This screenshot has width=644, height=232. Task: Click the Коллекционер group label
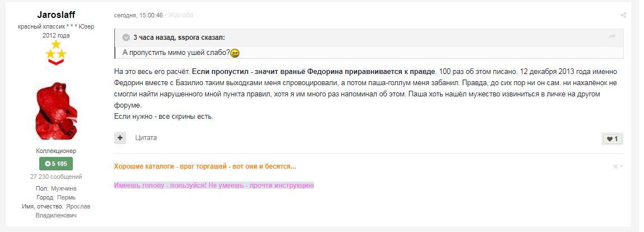pyautogui.click(x=56, y=151)
